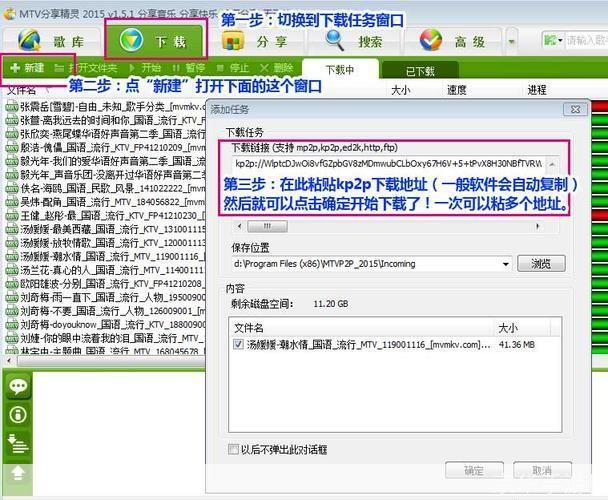Select file row 汤媛媛-最美西藏

[105, 229]
